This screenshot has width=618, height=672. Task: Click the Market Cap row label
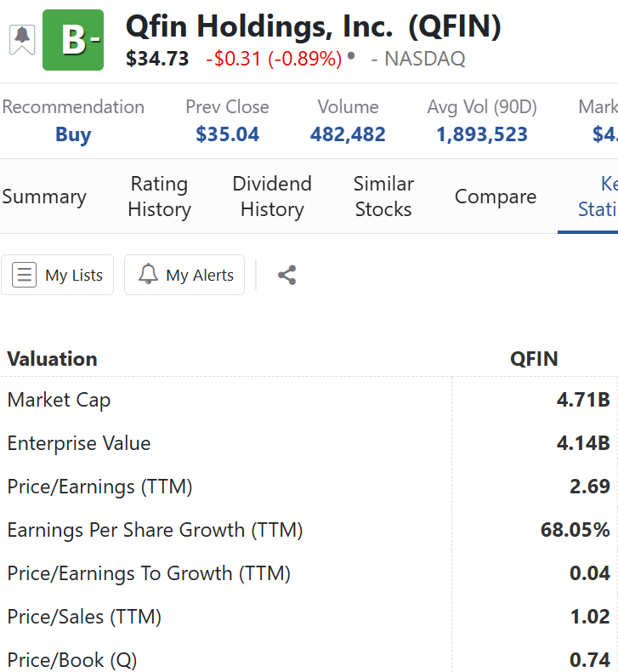tap(60, 400)
